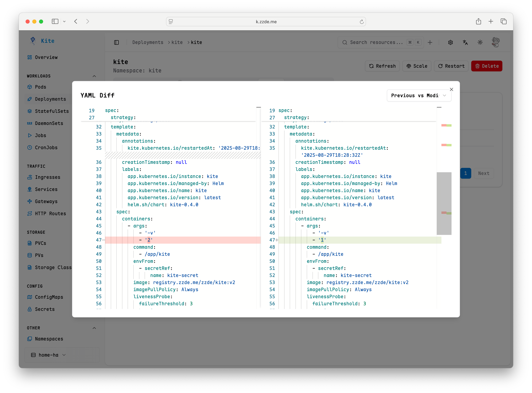Click the Safari share icon

click(478, 21)
